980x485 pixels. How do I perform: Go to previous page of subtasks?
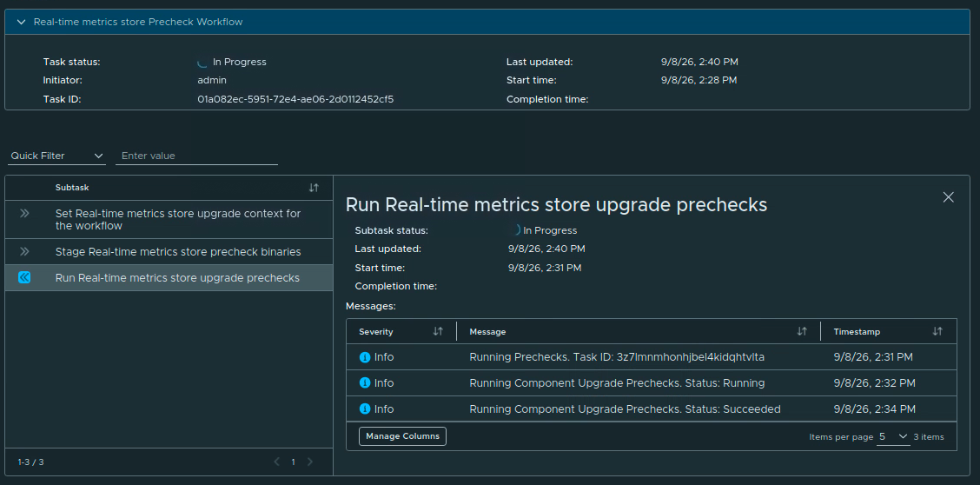coord(277,462)
